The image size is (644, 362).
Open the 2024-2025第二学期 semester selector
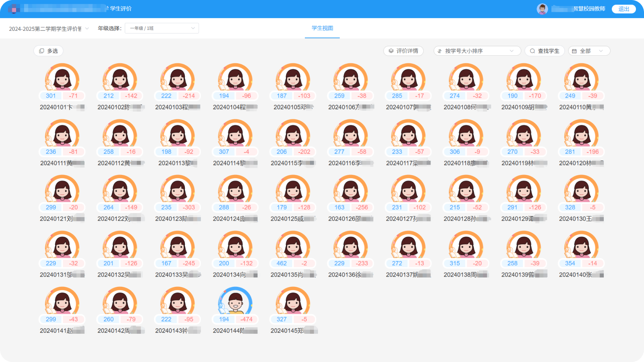[x=49, y=29]
